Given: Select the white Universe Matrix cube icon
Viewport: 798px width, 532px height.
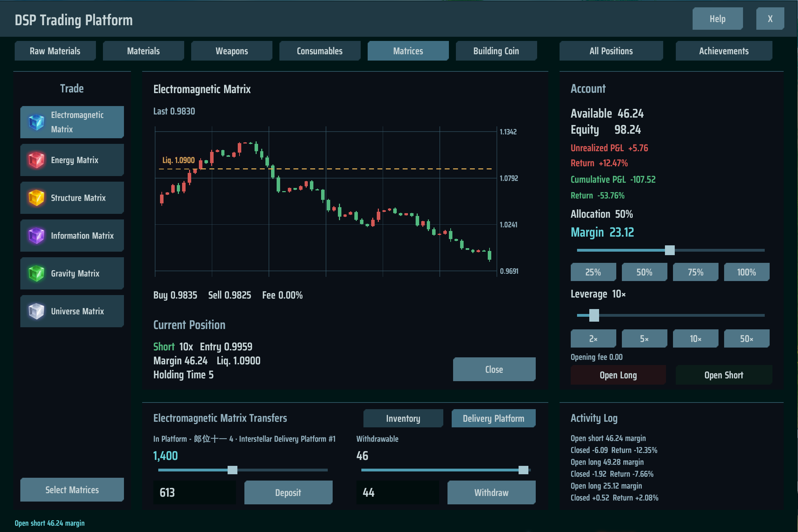Looking at the screenshot, I should tap(36, 311).
